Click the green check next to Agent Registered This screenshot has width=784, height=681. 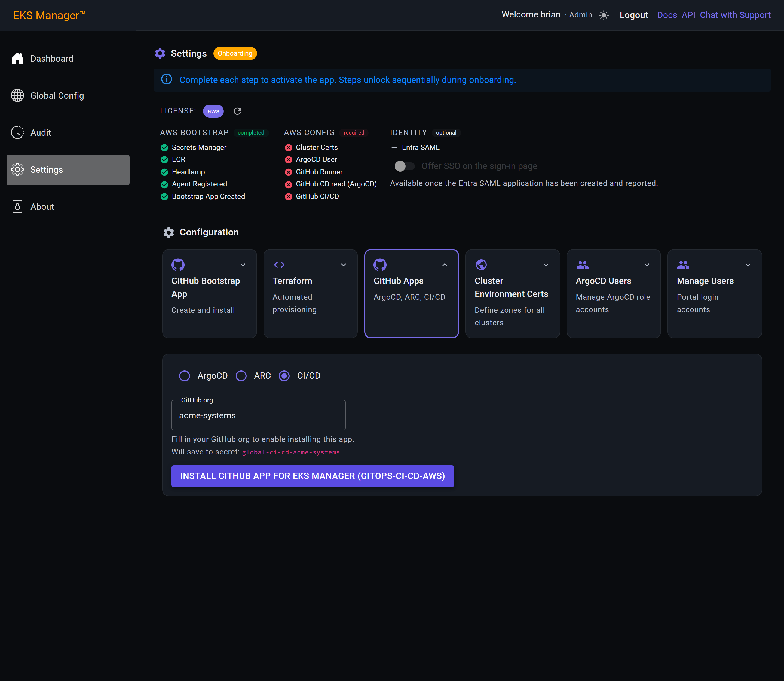click(164, 184)
